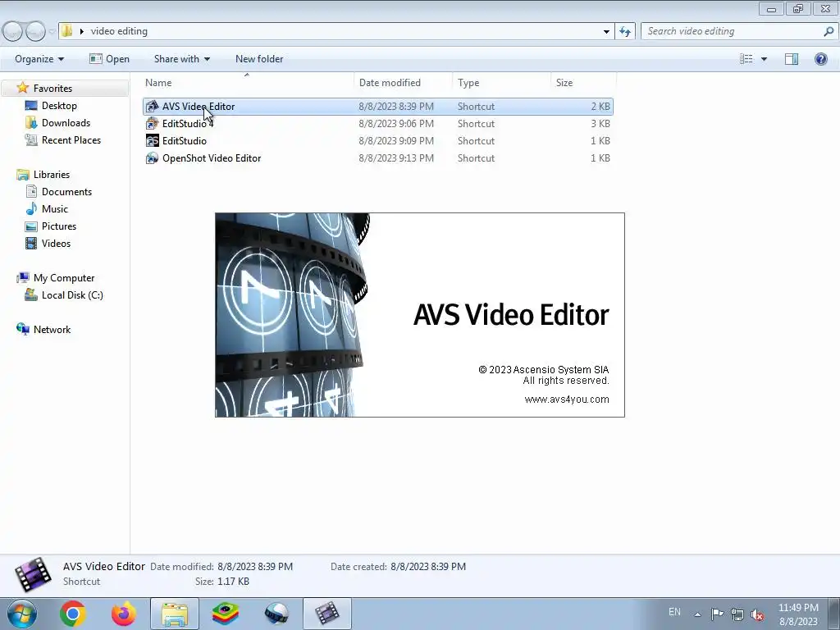Open the network tray icon

point(737,614)
